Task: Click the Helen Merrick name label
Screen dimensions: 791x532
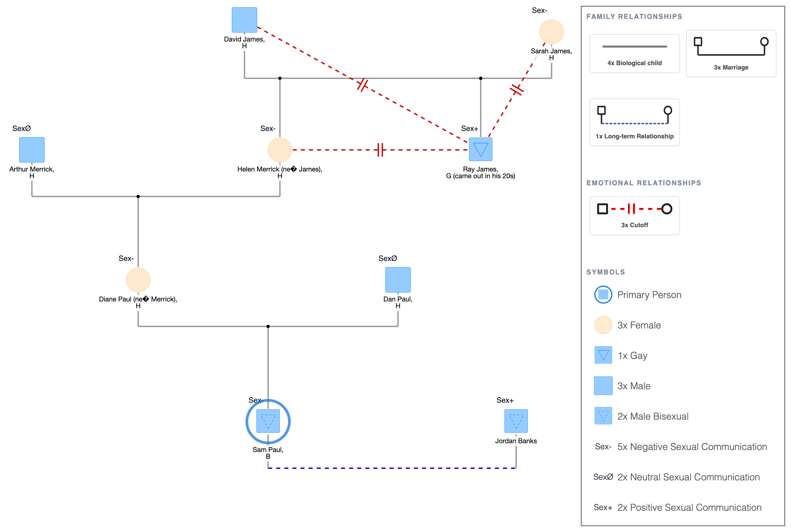Action: 280,172
